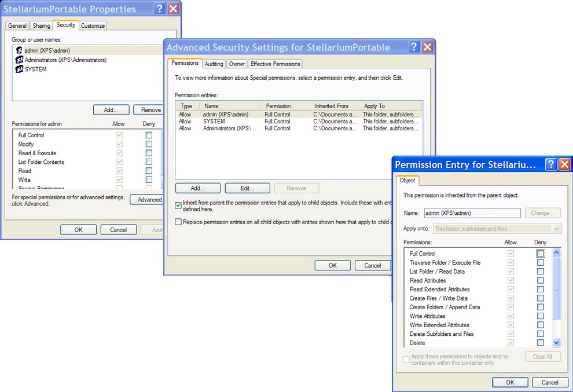Select SYSTEM group icon in Properties list
573x392 pixels.
point(19,69)
